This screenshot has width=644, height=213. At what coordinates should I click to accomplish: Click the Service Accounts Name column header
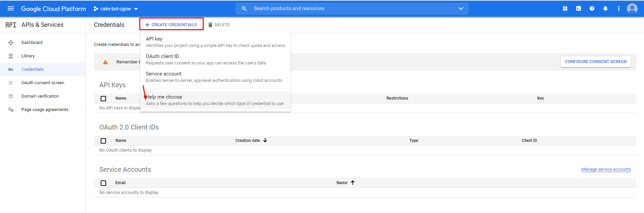click(342, 183)
